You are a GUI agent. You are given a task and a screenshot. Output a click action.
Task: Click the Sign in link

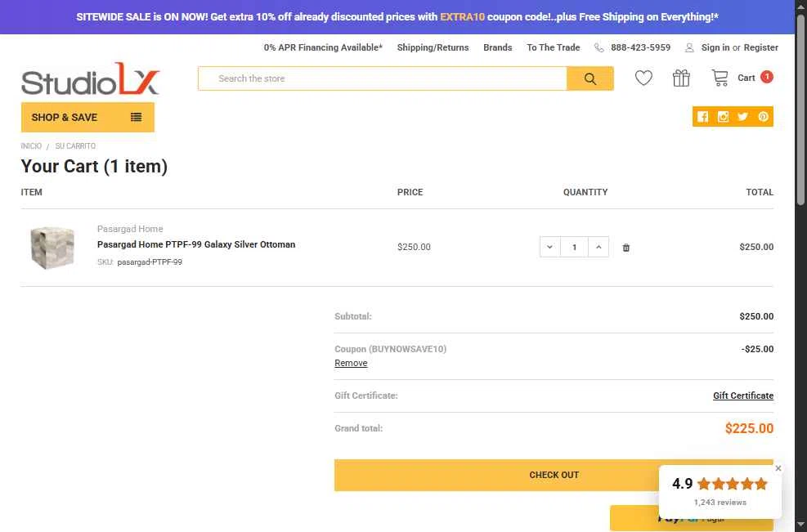click(x=715, y=47)
